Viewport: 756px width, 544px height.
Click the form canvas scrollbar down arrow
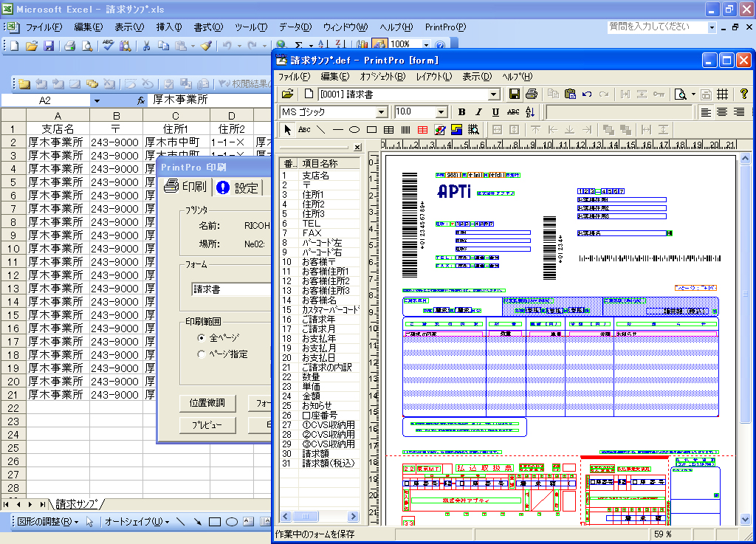[746, 520]
